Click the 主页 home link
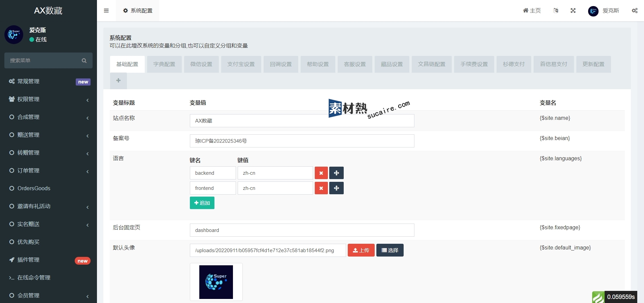 coord(532,10)
